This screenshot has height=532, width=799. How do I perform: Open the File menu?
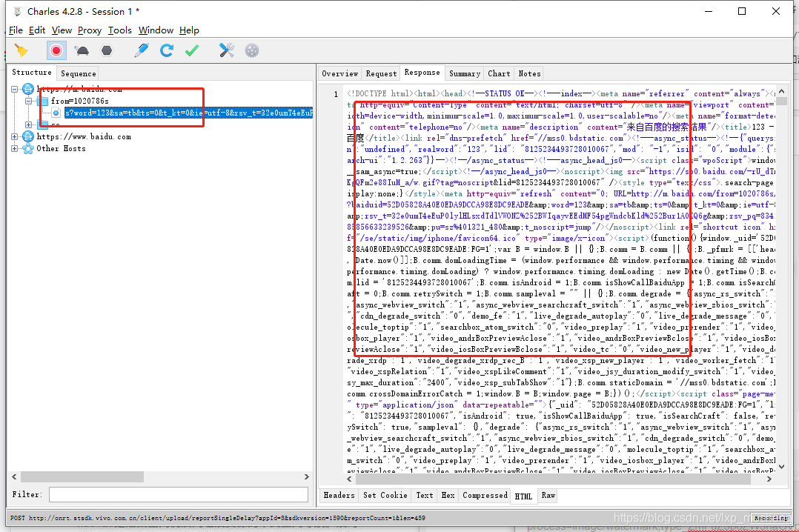pyautogui.click(x=16, y=30)
